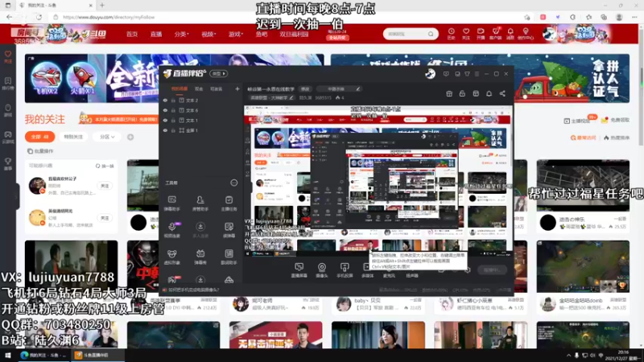
Task: Add a 直播屏幕 screen capture source
Action: (299, 270)
